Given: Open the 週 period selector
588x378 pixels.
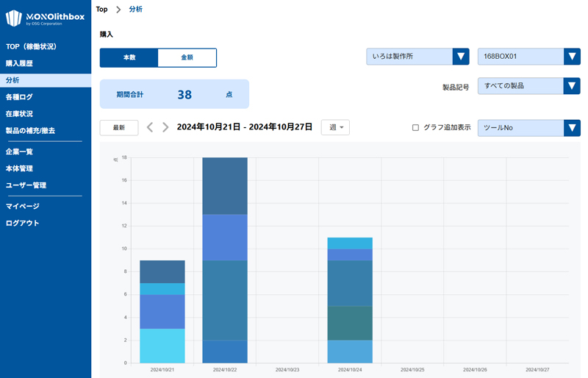Looking at the screenshot, I should (335, 127).
